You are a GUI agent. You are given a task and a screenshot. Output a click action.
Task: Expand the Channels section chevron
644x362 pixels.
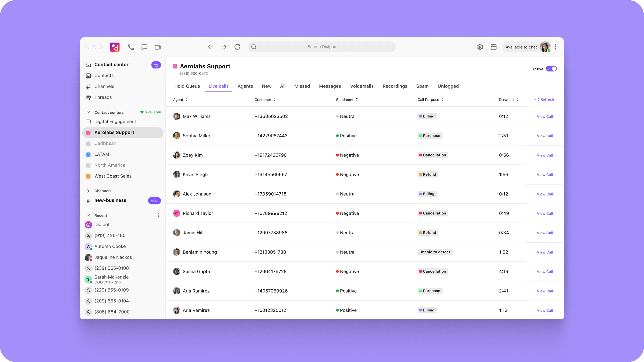[x=88, y=191]
